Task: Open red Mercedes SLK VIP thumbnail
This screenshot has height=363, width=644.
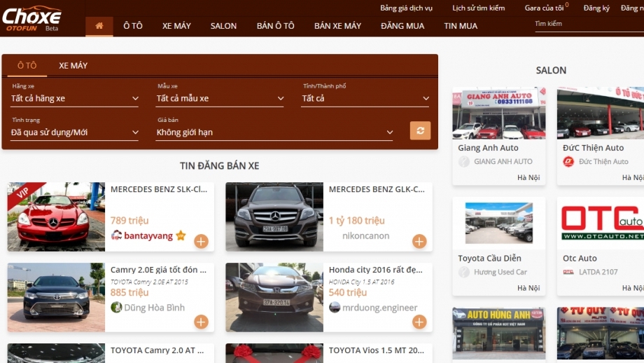Action: (56, 217)
